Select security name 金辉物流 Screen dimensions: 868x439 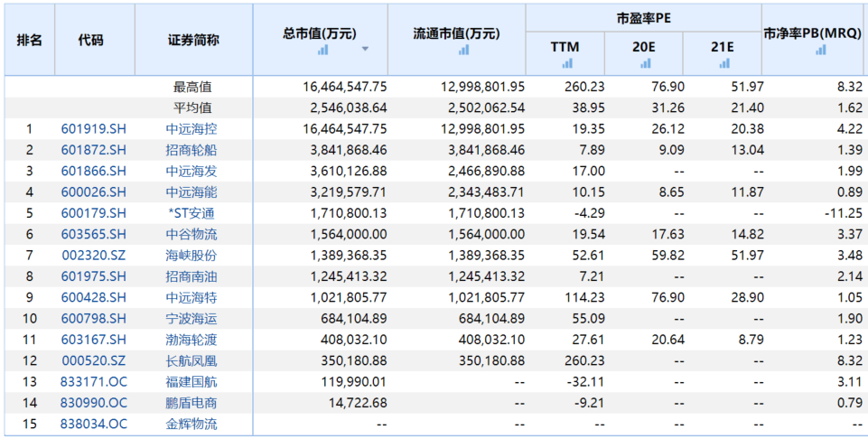click(191, 424)
